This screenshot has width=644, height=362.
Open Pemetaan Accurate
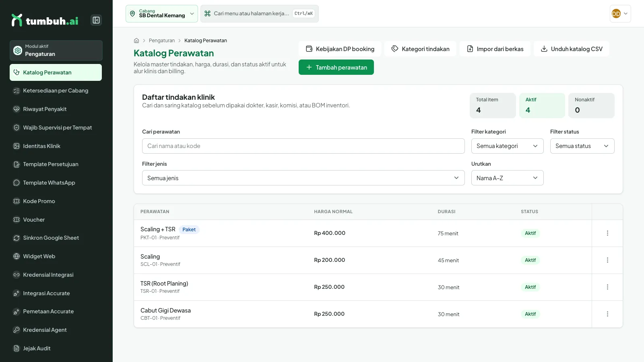coord(56,312)
